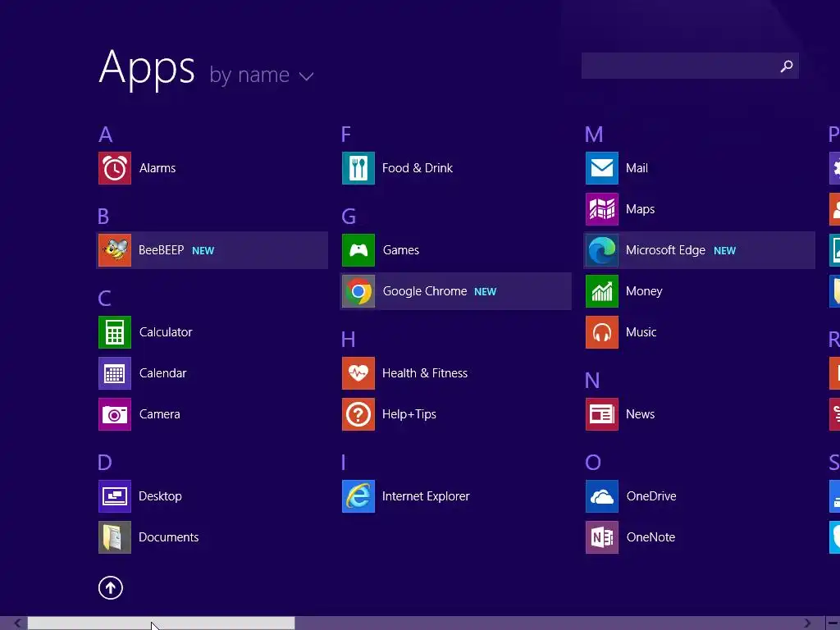The height and width of the screenshot is (630, 840).
Task: Open Food & Drink icon
Action: coord(358,168)
